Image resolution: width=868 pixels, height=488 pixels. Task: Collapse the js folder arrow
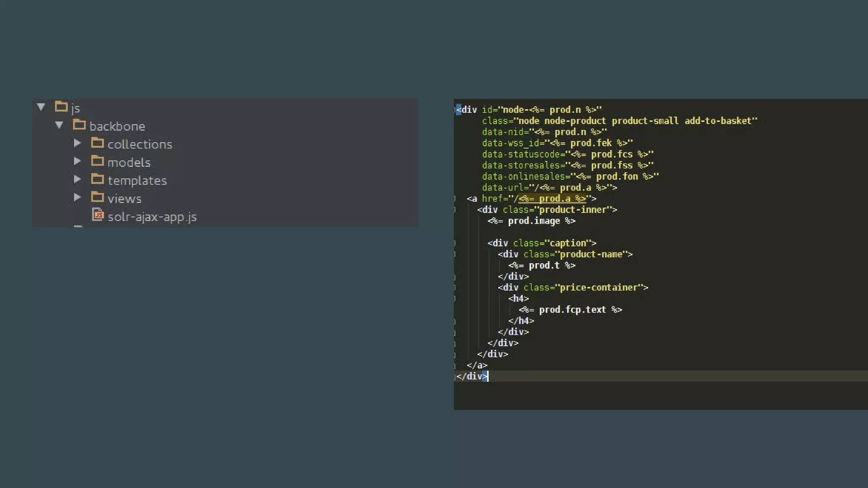click(x=41, y=107)
